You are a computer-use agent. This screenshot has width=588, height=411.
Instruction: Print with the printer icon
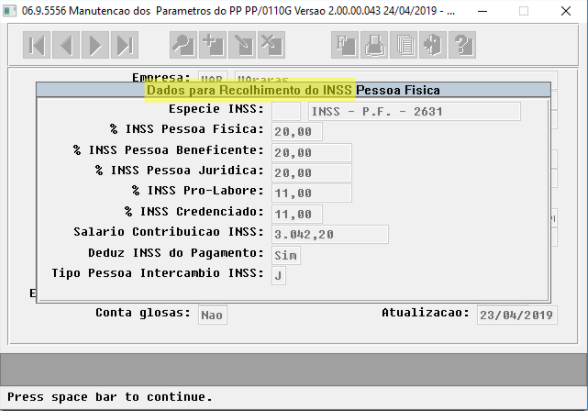374,45
